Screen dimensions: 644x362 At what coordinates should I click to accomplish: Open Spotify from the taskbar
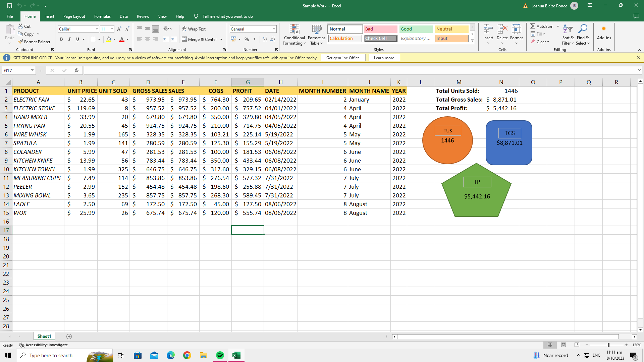pos(220,355)
